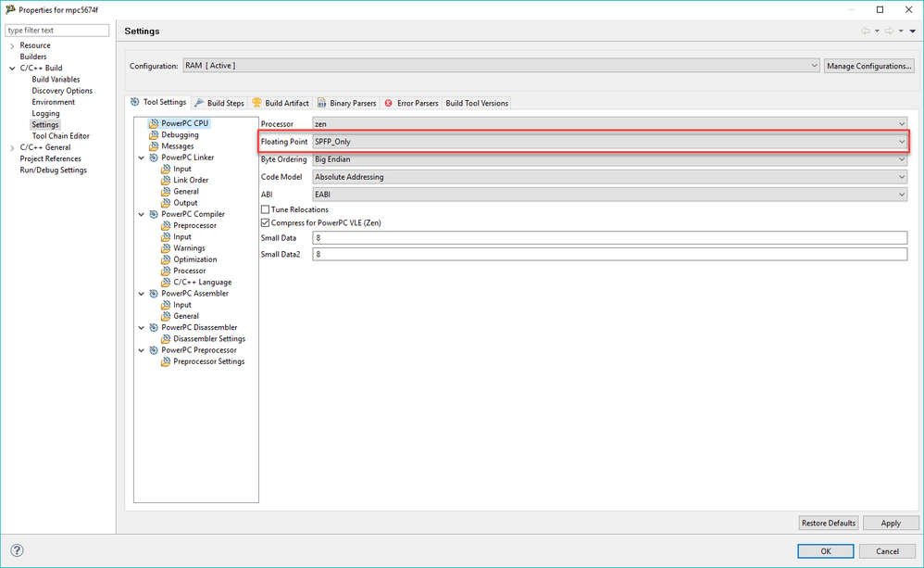Click the Warnings folder icon
The width and height of the screenshot is (924, 568).
point(166,248)
